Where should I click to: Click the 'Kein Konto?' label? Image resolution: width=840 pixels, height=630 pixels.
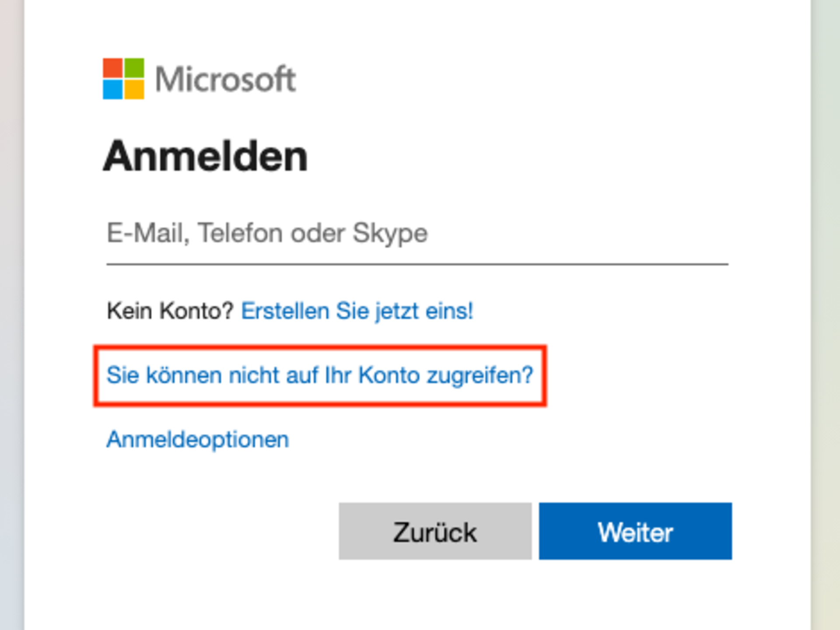171,311
